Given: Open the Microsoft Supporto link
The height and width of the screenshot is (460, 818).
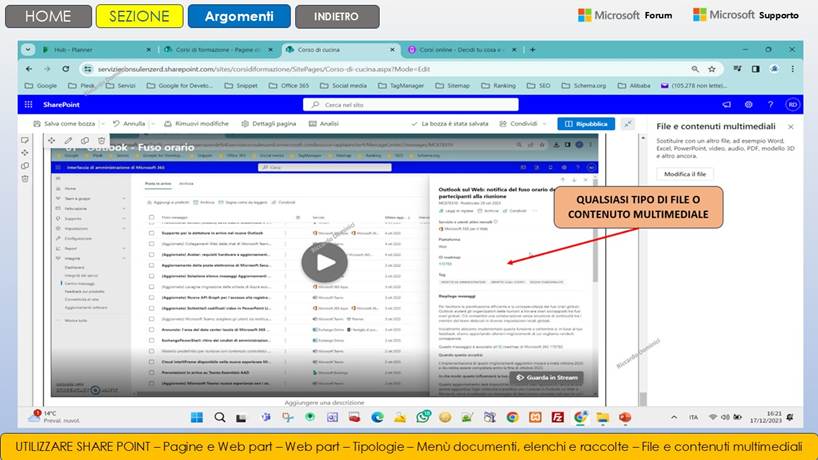Looking at the screenshot, I should (x=746, y=15).
